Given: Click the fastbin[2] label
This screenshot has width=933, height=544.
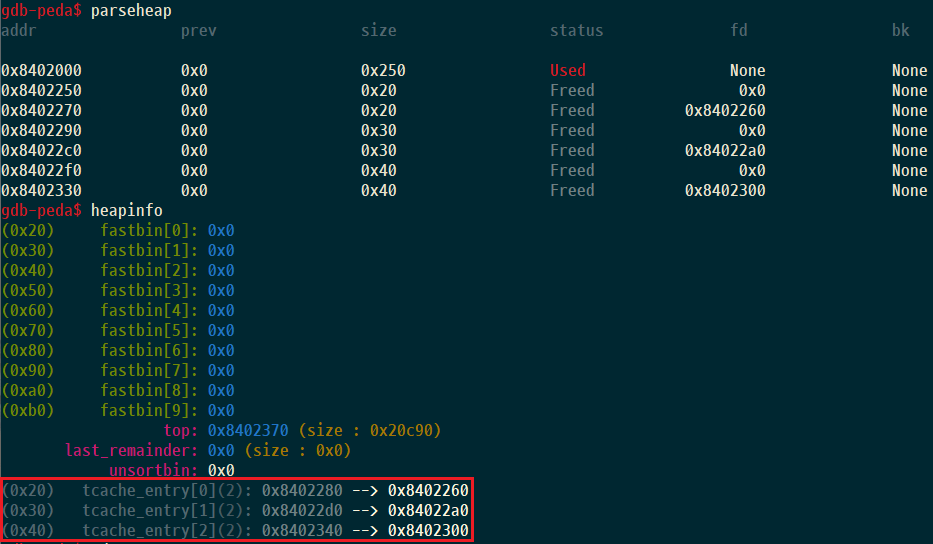Looking at the screenshot, I should pyautogui.click(x=149, y=271).
